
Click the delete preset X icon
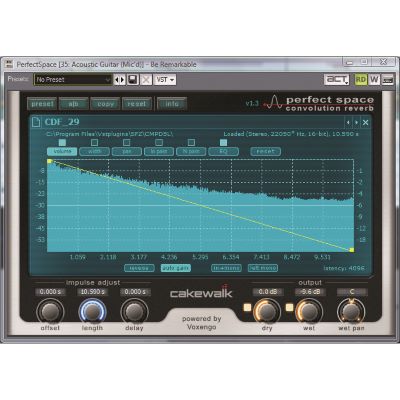point(146,80)
